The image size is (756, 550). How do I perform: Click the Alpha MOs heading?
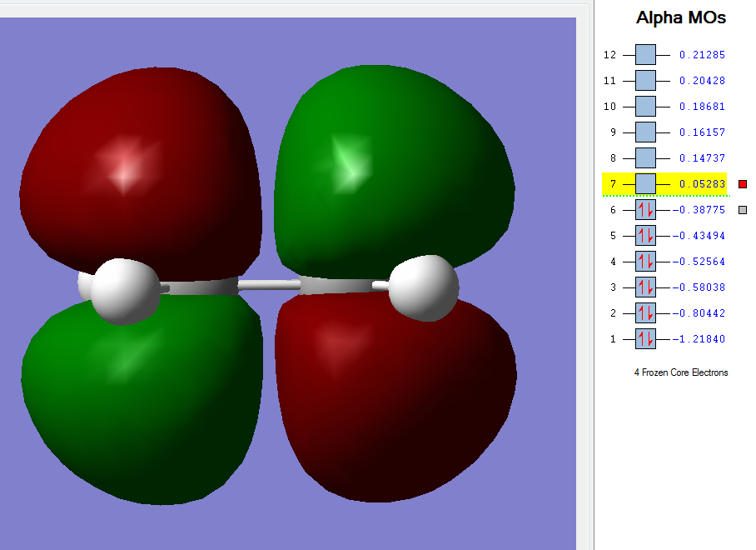click(x=681, y=17)
